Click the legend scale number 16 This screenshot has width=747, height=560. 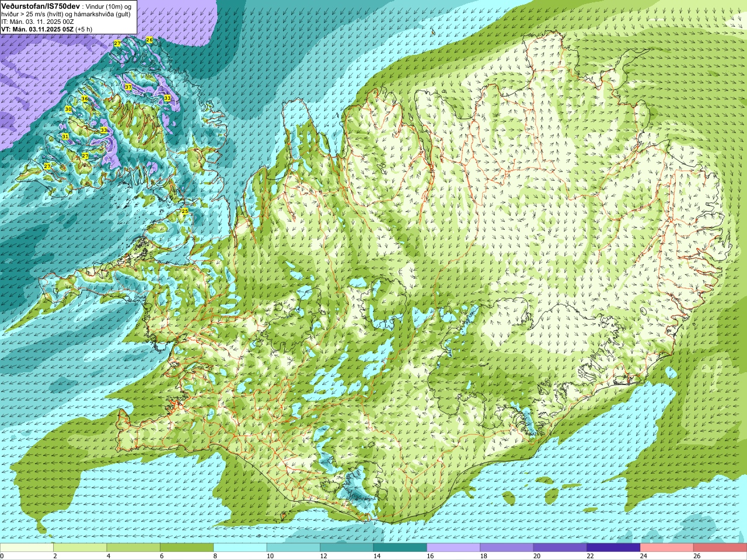[x=430, y=556]
